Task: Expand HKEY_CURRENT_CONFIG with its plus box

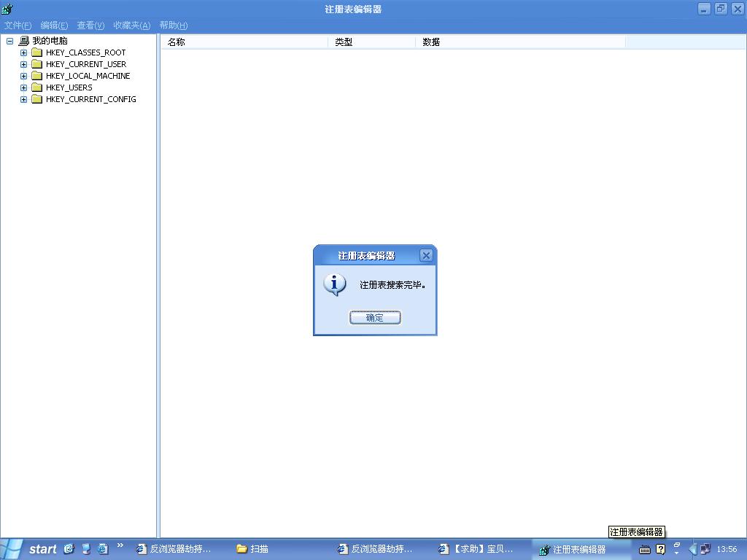Action: 23,99
